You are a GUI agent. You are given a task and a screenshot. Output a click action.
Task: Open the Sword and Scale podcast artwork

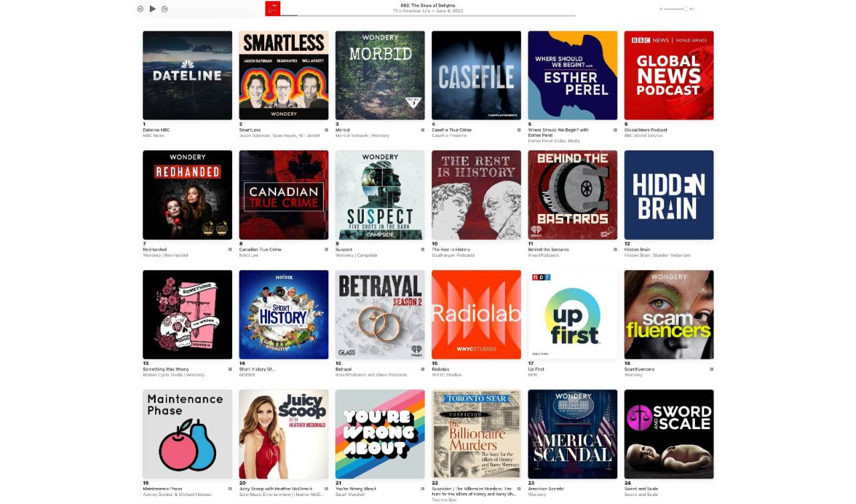click(x=669, y=434)
